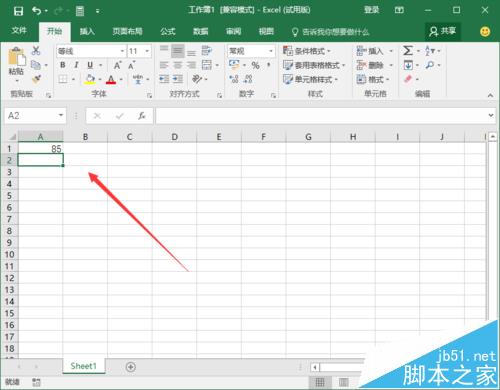Viewport: 500px width, 390px height.
Task: Click Format cells button
Action: tap(373, 79)
